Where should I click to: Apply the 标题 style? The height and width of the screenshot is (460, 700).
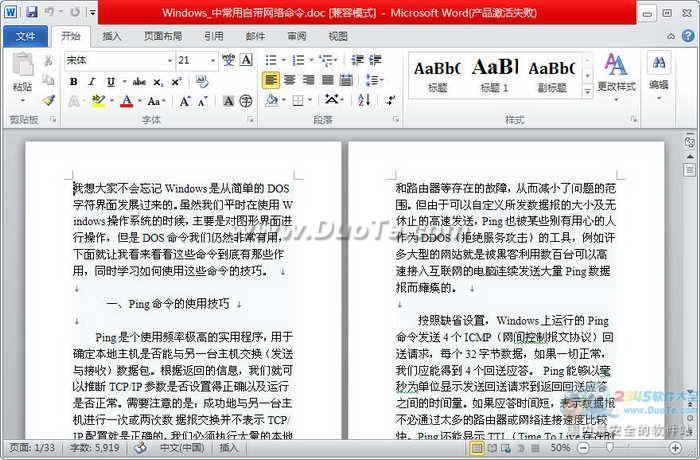(x=437, y=76)
